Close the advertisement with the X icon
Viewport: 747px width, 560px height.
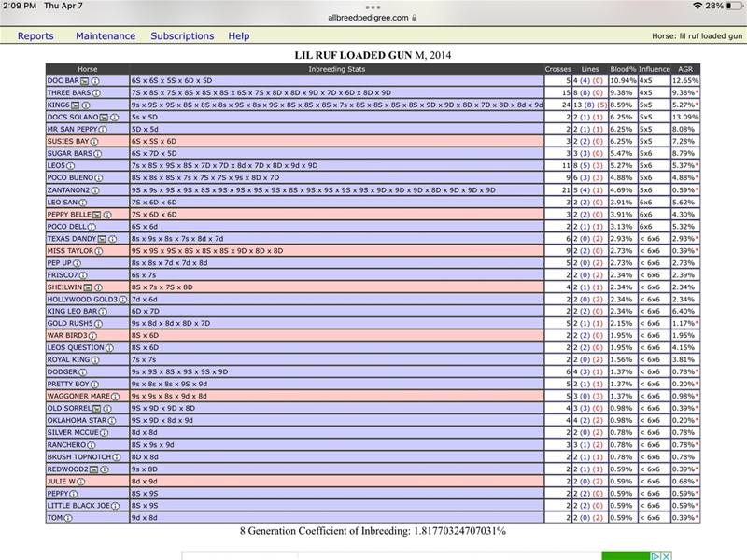pyautogui.click(x=667, y=555)
